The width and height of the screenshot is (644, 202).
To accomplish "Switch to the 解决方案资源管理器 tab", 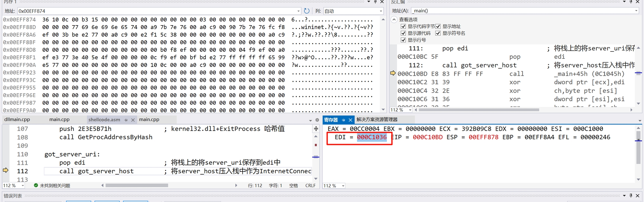I will click(x=377, y=120).
